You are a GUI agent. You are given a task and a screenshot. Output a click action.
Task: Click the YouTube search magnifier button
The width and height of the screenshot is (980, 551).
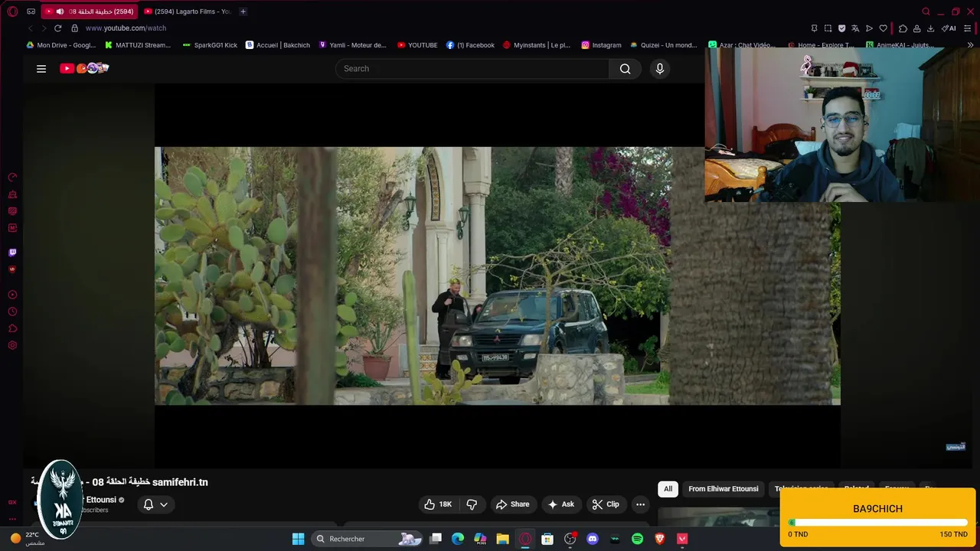click(x=626, y=69)
